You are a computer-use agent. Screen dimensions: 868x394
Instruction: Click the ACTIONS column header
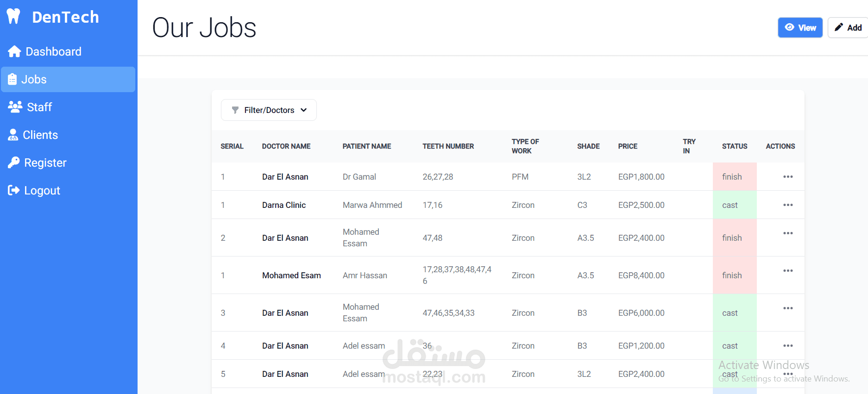point(780,146)
